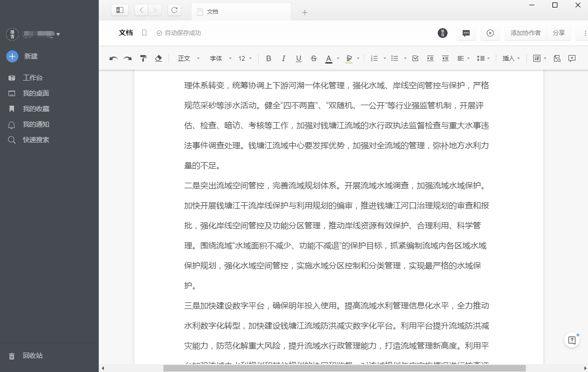Click the 添加协作者 button
The height and width of the screenshot is (372, 588).
[525, 33]
